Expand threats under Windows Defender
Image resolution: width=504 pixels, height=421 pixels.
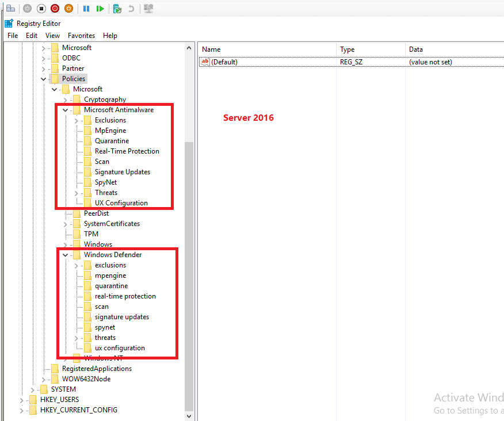pos(77,338)
